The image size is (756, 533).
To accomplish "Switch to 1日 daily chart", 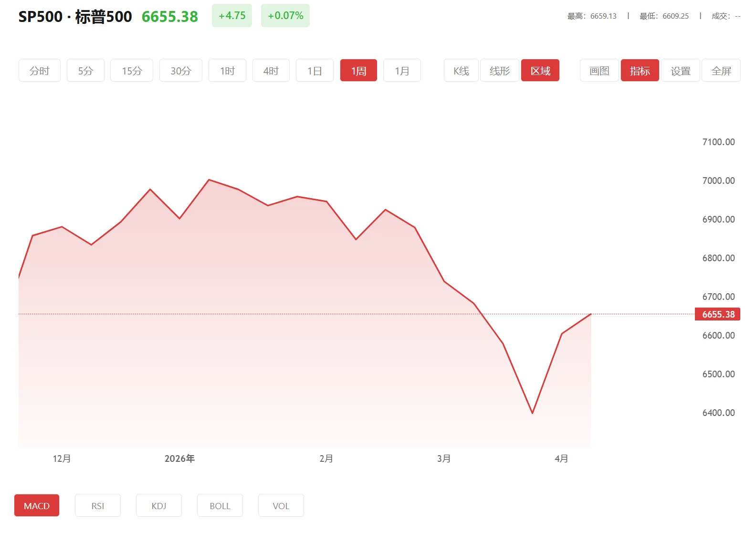I will coord(315,71).
